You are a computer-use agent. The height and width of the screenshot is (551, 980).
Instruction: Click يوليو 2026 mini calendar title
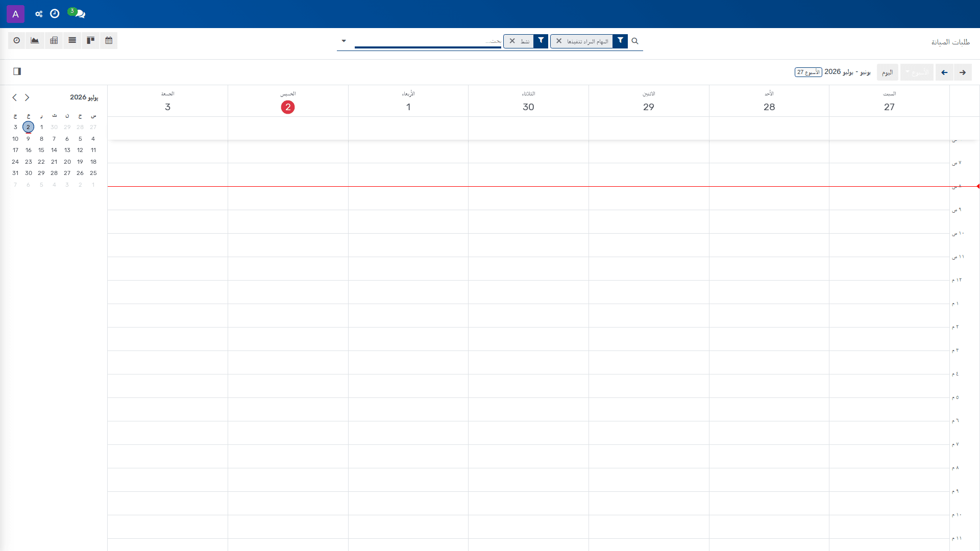(x=84, y=97)
